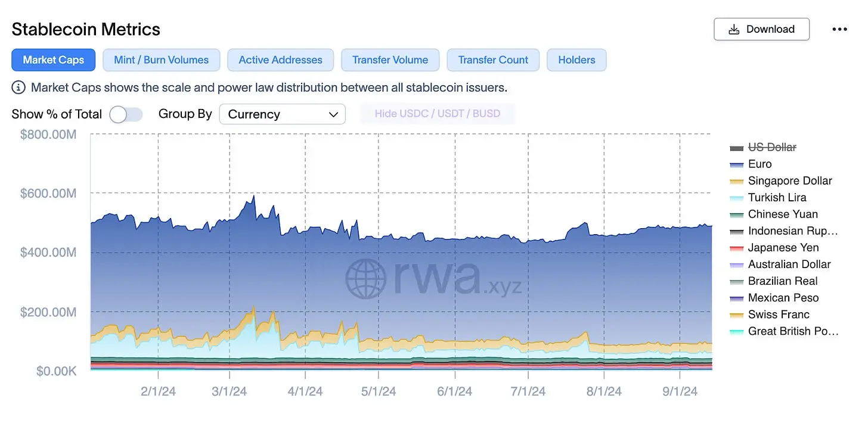Click the Singapore Dollar color swatch in legend
The height and width of the screenshot is (442, 868).
tap(737, 181)
